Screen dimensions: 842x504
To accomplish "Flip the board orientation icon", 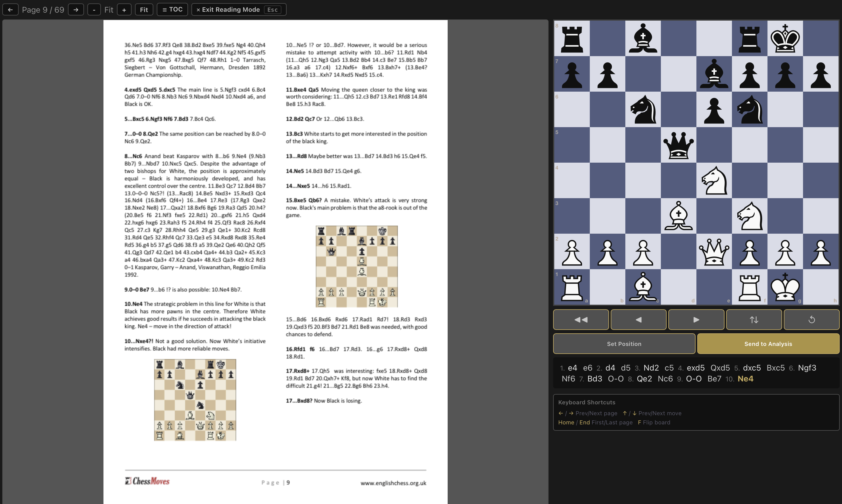I will click(x=754, y=320).
